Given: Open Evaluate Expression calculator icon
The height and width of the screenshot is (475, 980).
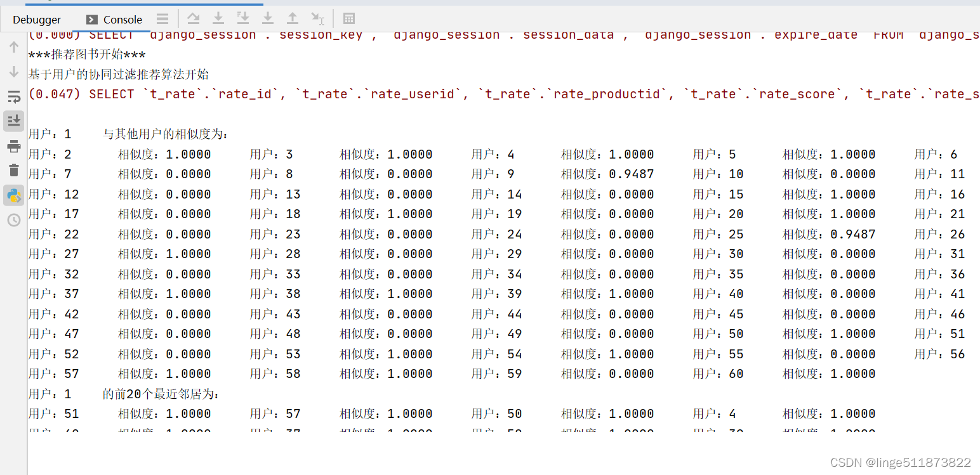Looking at the screenshot, I should [x=349, y=18].
